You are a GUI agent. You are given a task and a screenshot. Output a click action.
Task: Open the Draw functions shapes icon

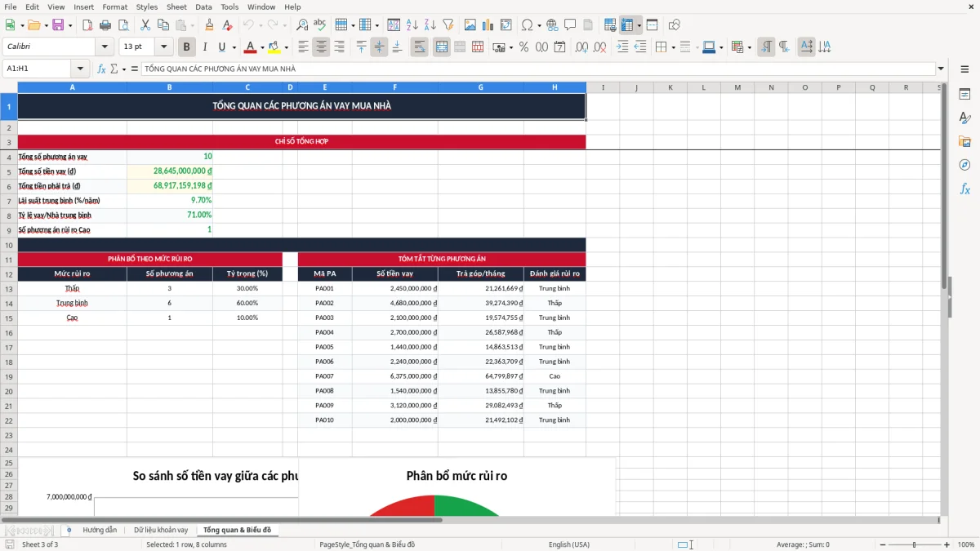point(674,25)
